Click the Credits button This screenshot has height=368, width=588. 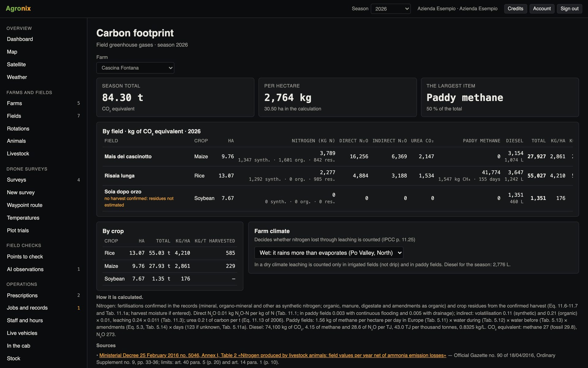tap(515, 9)
